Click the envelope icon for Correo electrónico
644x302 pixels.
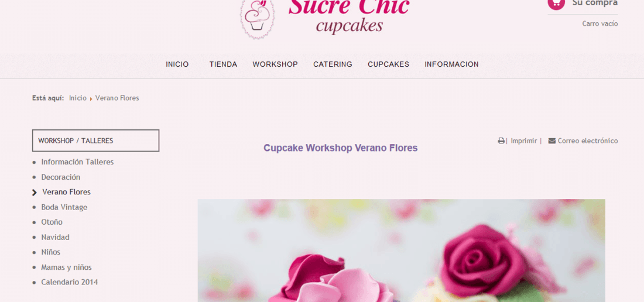(552, 140)
